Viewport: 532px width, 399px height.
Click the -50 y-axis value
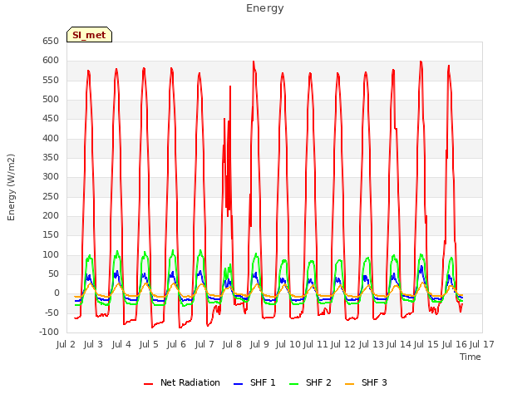[51, 313]
